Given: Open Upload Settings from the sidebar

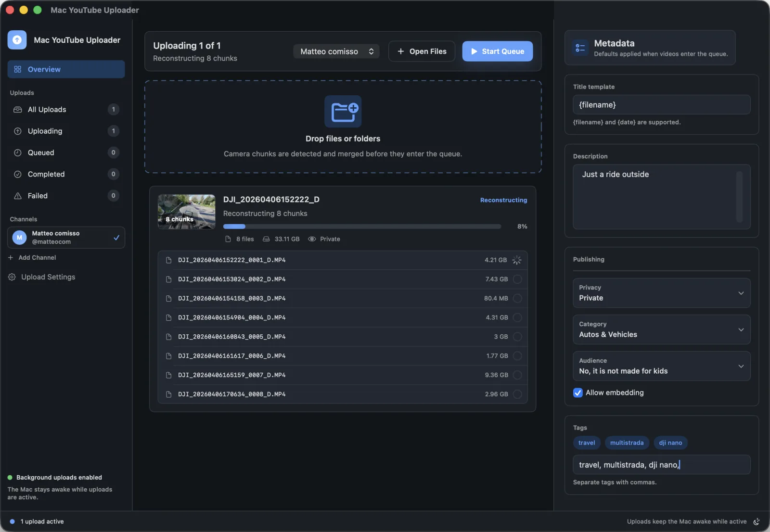Looking at the screenshot, I should tap(42, 277).
